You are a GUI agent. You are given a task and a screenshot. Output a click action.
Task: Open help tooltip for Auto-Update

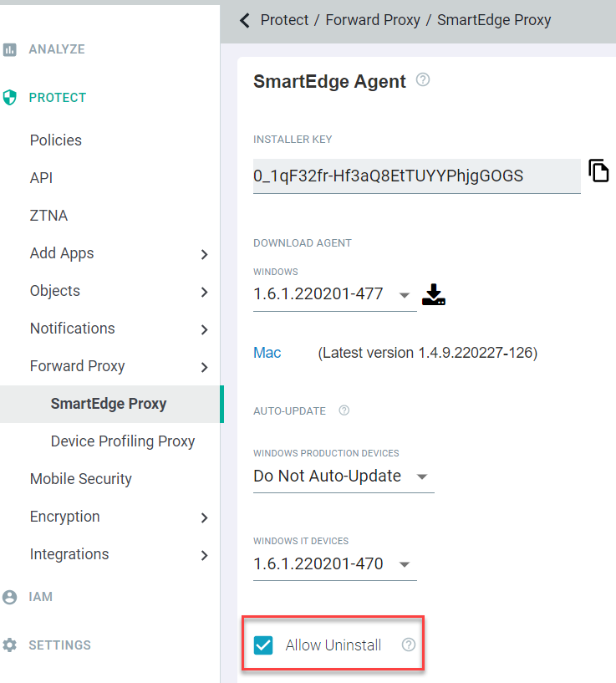point(344,410)
